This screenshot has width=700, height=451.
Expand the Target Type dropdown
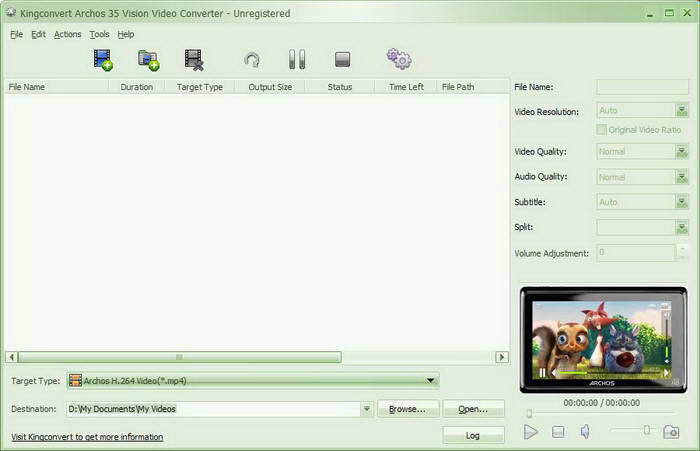coord(431,380)
